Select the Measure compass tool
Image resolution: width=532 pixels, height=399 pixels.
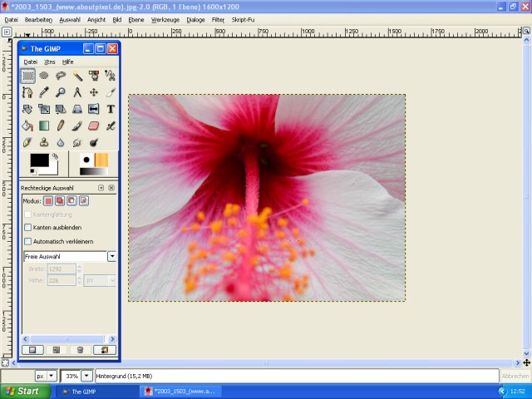[77, 92]
